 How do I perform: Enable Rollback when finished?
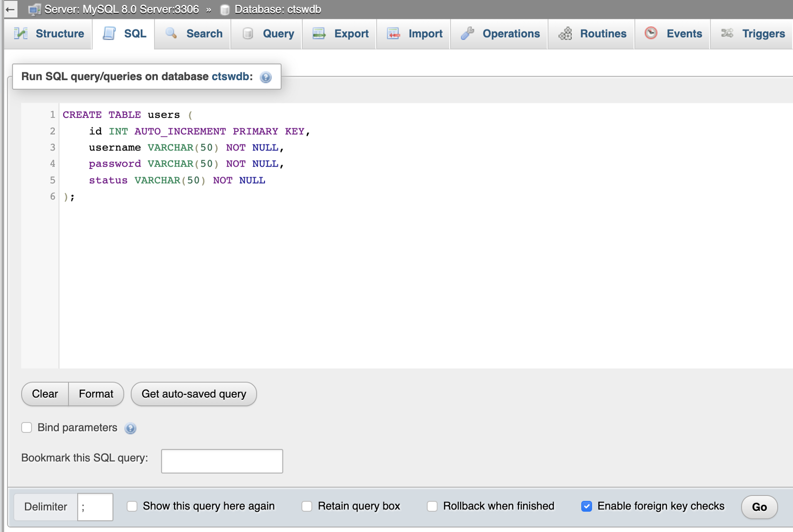click(x=432, y=506)
